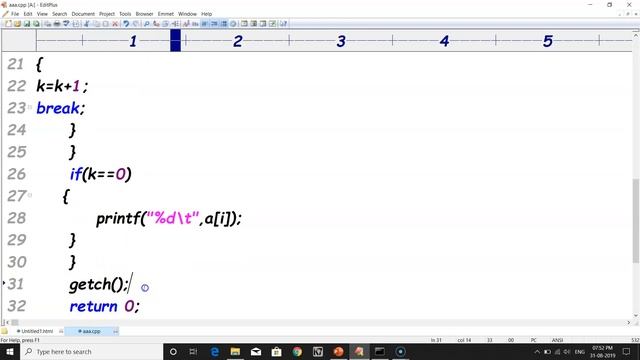Click the New file toolbar icon
Screen dimensions: 640x360
8,24
